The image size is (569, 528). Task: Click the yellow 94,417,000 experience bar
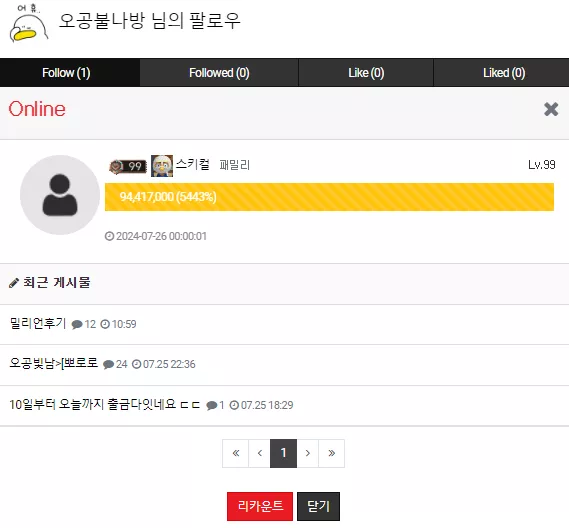click(329, 197)
